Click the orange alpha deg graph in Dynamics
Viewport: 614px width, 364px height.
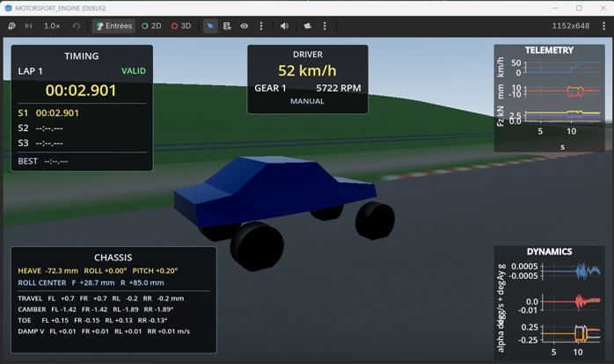(x=571, y=333)
